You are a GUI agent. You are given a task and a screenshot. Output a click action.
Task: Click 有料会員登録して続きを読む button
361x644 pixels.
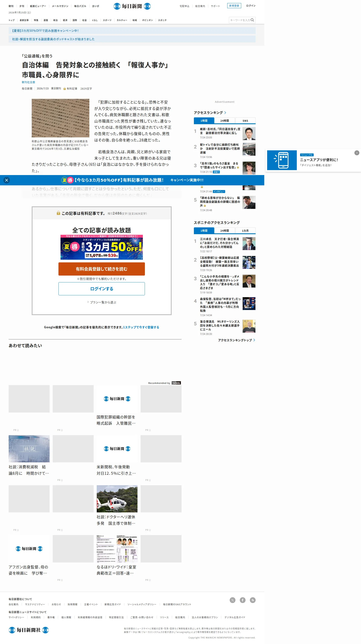click(x=102, y=269)
